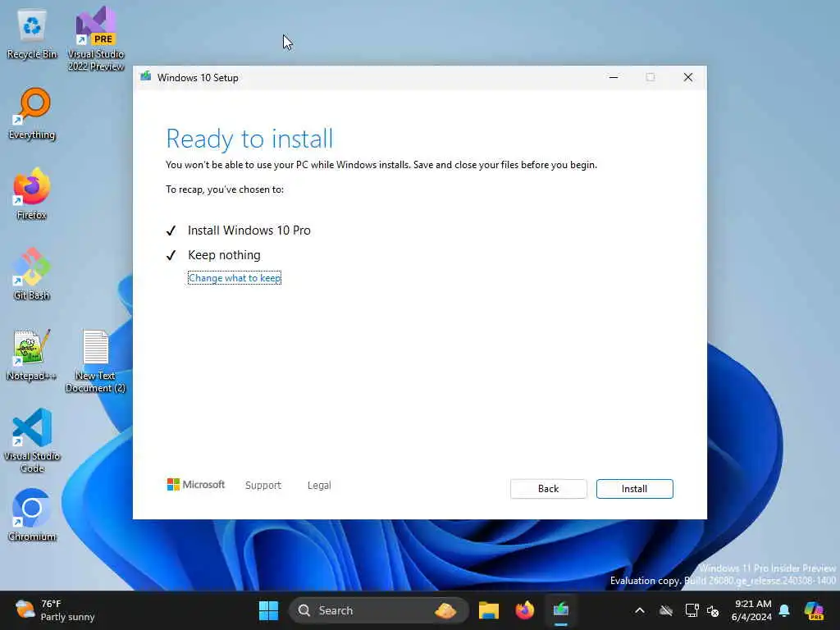Screen dimensions: 840x630
Task: Click 'Install Windows 10 Pro' text
Action: [249, 231]
